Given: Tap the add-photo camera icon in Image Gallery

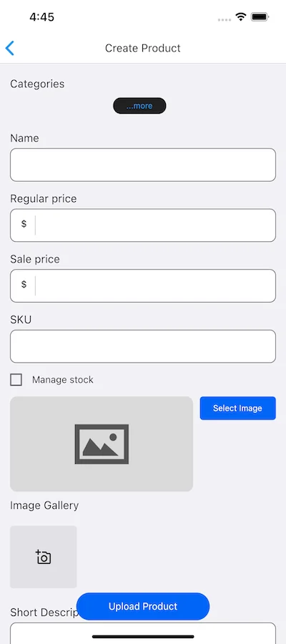Looking at the screenshot, I should (43, 557).
